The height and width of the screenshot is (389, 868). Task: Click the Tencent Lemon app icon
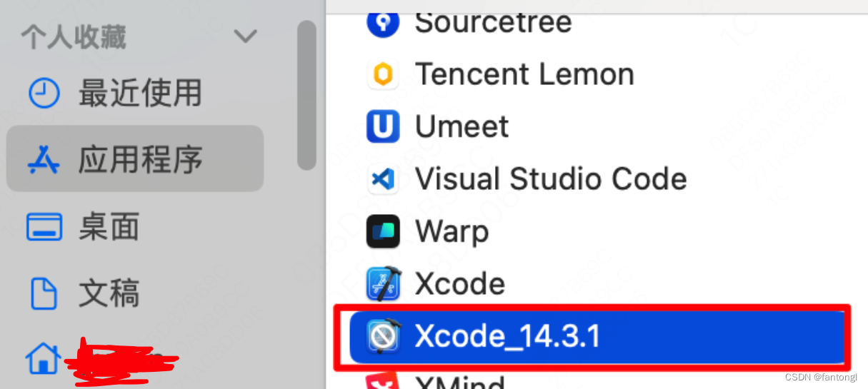[384, 75]
